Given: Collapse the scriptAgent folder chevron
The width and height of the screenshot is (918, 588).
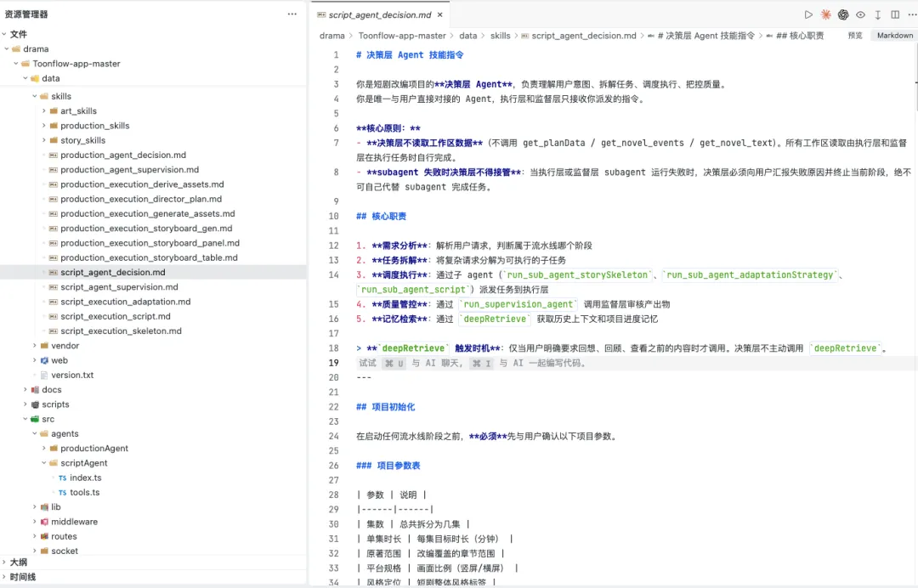Looking at the screenshot, I should [44, 463].
